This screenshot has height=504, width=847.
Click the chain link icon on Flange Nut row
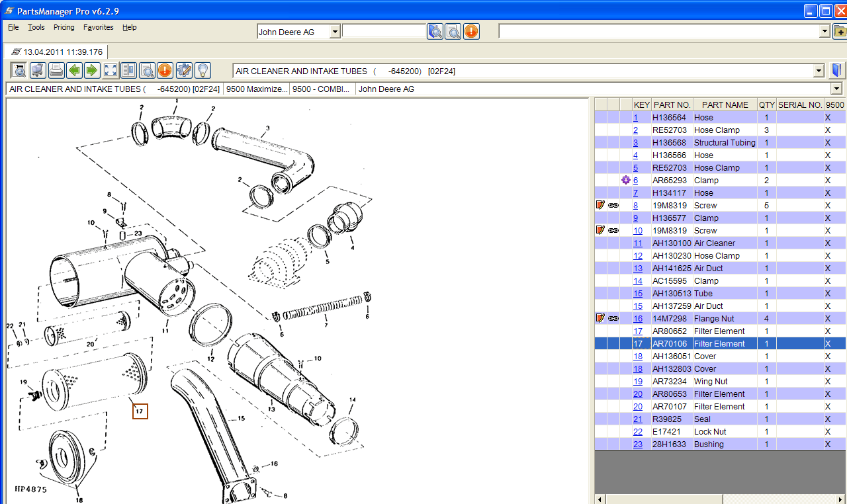(x=613, y=319)
